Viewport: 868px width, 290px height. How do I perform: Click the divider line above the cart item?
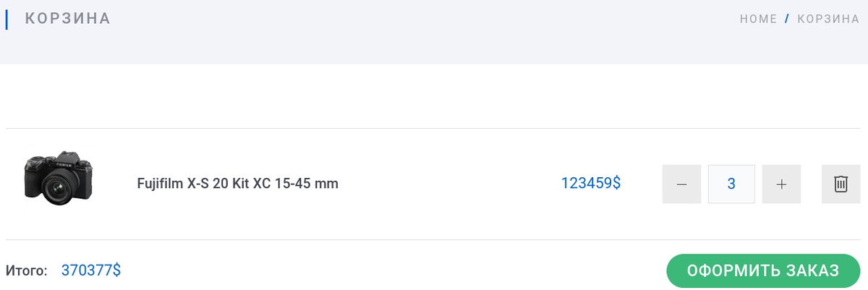[x=434, y=129]
